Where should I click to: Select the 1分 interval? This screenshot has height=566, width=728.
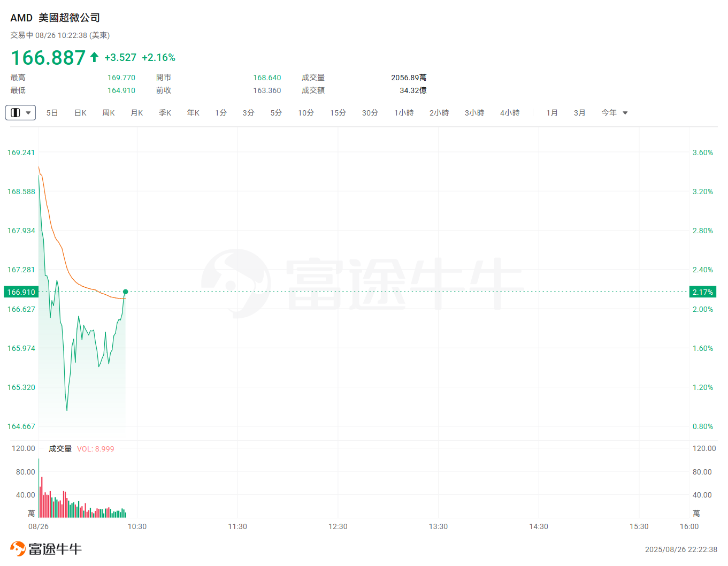pyautogui.click(x=221, y=113)
